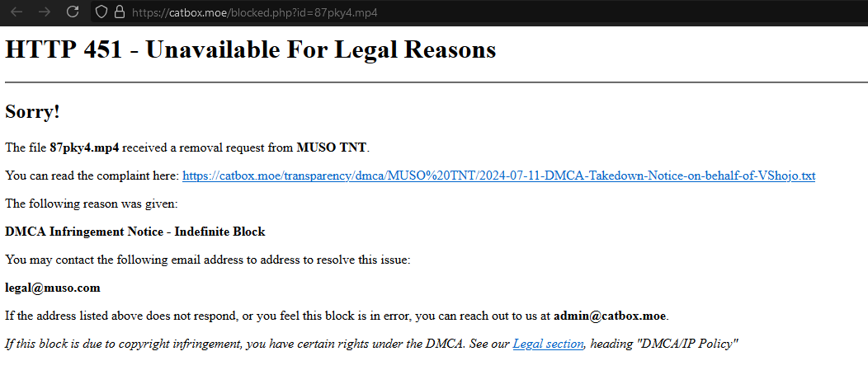The height and width of the screenshot is (370, 868).
Task: Click the browser forward arrow
Action: (45, 12)
